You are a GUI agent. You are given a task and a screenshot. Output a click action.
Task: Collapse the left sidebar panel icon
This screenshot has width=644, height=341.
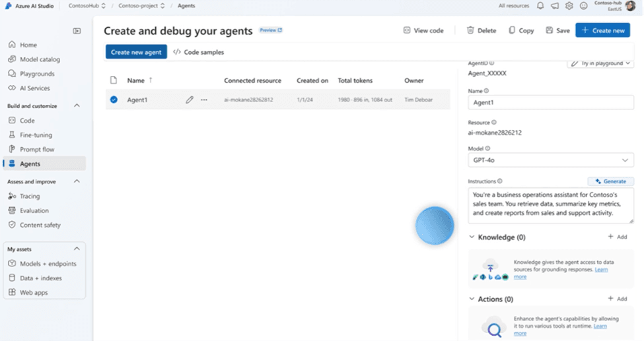click(77, 30)
